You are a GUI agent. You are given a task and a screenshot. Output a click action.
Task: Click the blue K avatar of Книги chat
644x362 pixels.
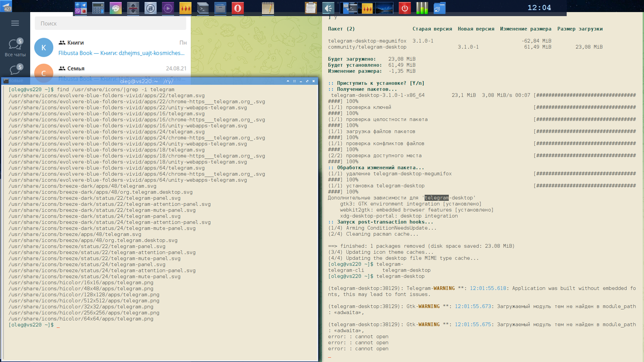point(44,47)
